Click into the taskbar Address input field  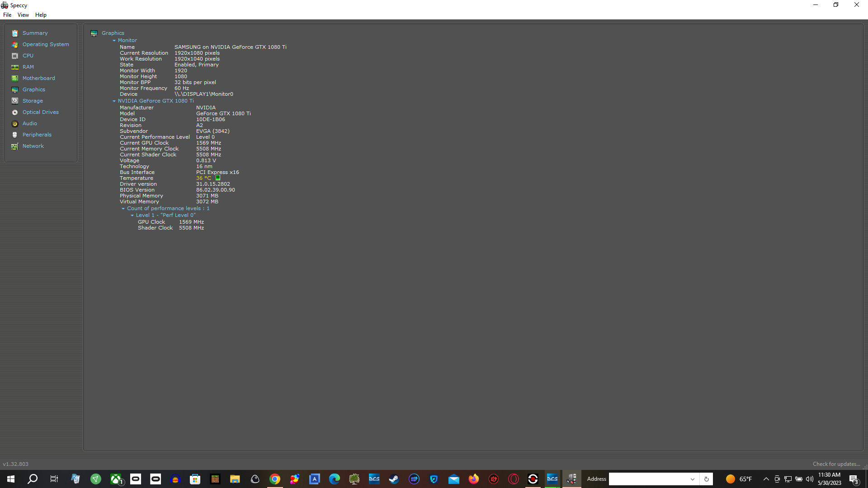[648, 479]
